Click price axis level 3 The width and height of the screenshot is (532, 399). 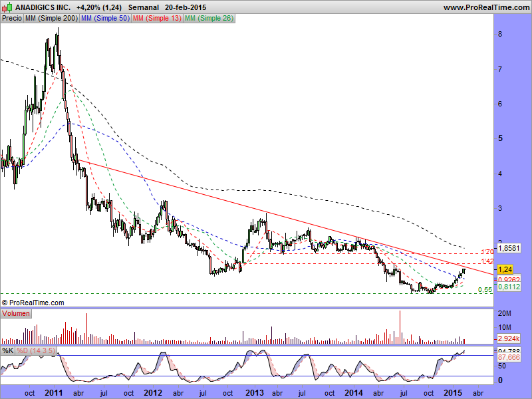click(500, 208)
